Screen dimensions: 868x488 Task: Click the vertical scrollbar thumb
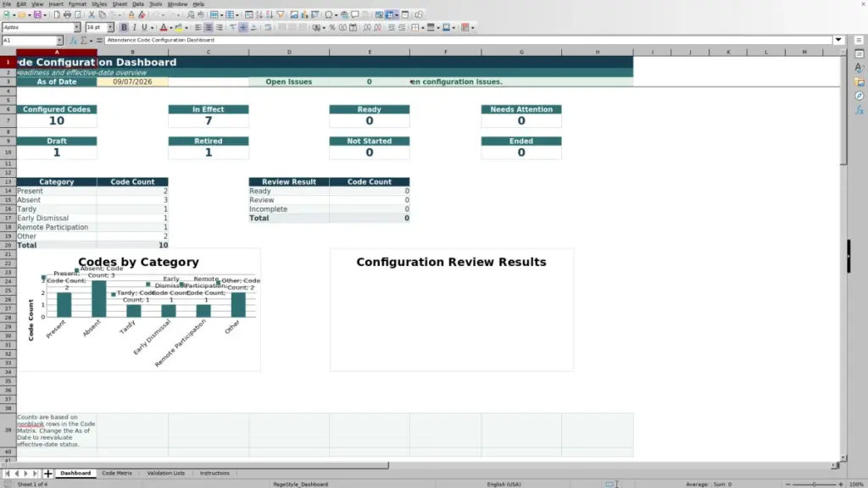[x=843, y=111]
